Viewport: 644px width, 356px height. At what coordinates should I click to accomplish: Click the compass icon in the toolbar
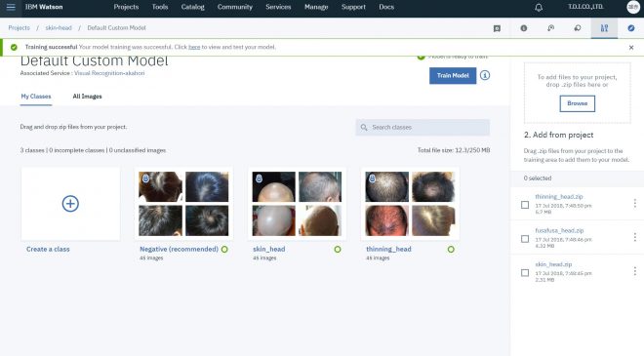[631, 28]
